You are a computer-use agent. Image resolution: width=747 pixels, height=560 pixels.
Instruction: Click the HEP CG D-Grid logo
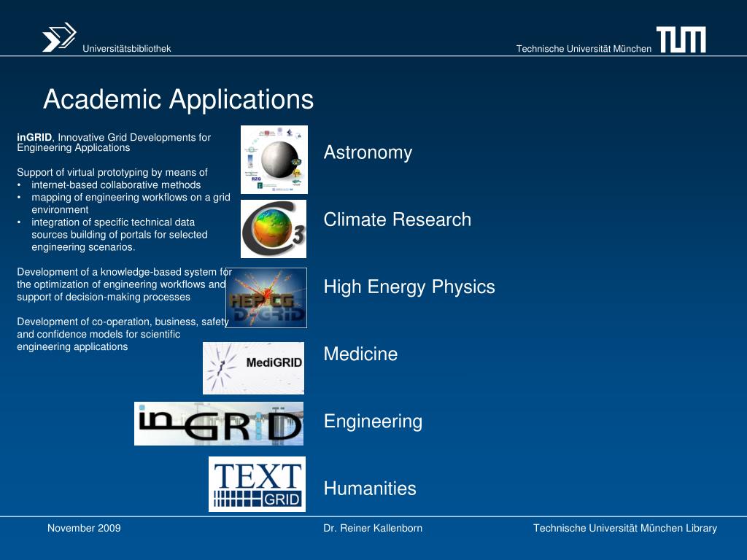(x=266, y=297)
